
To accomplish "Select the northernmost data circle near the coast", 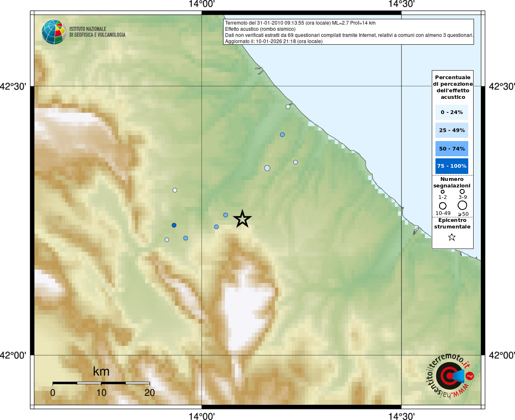I will click(288, 107).
